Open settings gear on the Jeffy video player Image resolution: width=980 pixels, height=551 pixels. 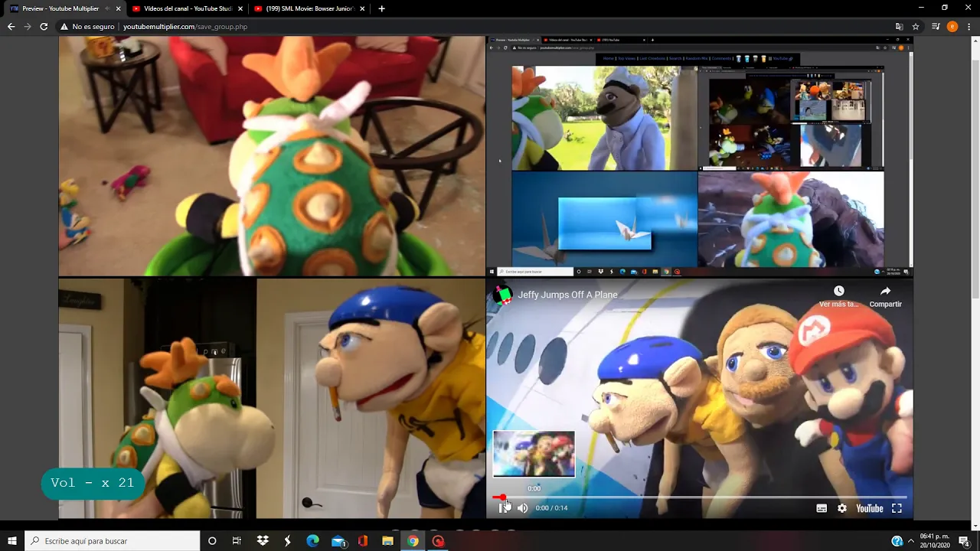pos(842,508)
